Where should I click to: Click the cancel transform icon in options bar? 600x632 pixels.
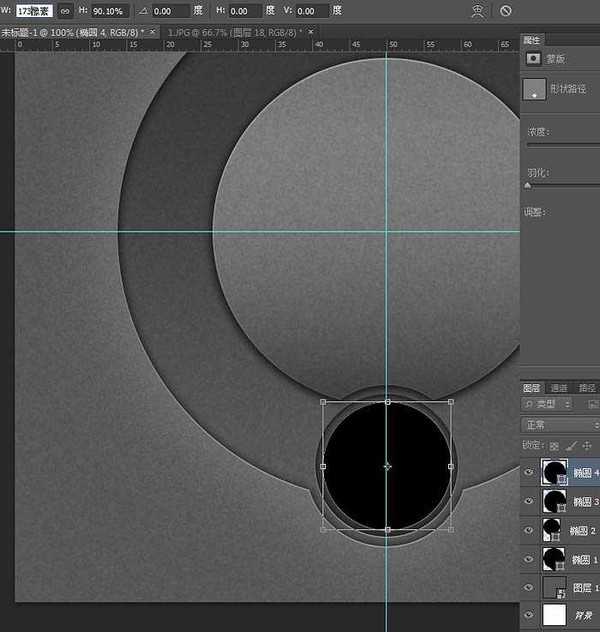tap(505, 10)
